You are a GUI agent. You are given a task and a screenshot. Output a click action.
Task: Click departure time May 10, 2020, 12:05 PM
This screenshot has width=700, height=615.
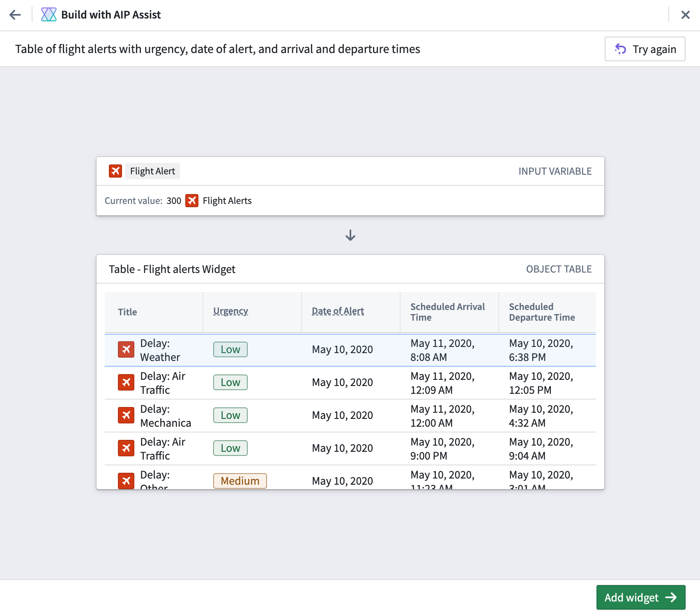541,383
